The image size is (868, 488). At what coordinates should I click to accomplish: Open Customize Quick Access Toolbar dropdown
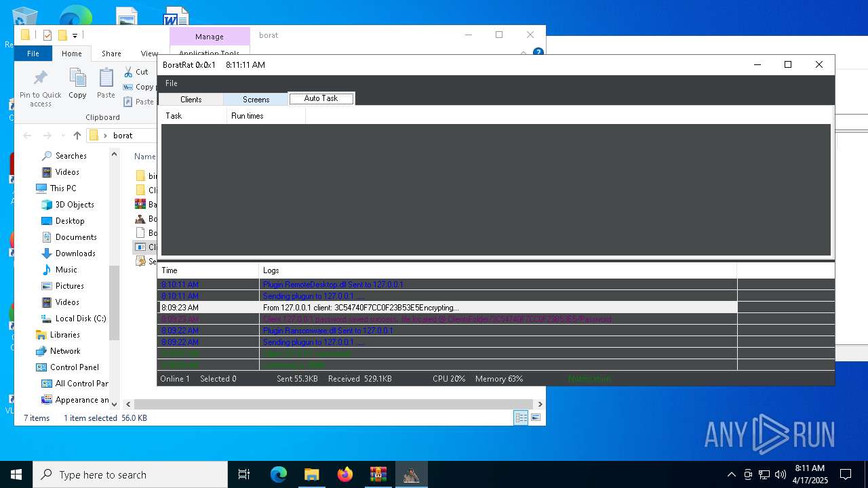click(x=75, y=35)
